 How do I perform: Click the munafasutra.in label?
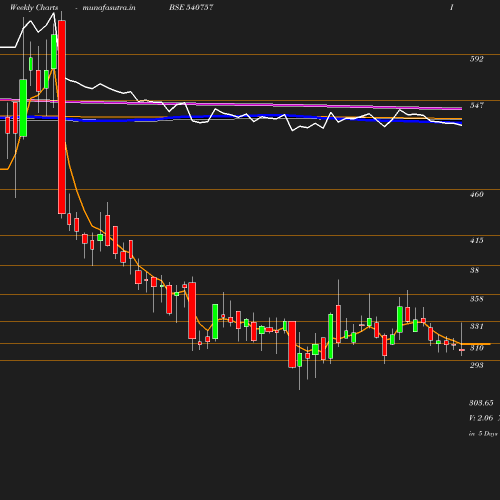click(109, 7)
